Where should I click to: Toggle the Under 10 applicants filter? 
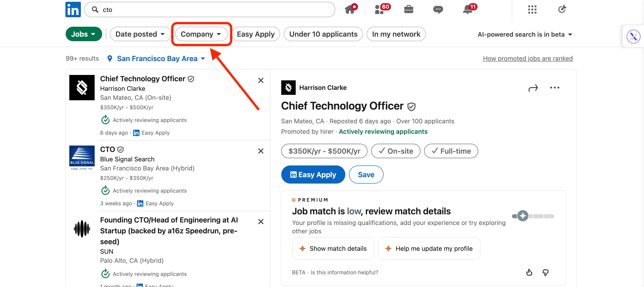323,34
